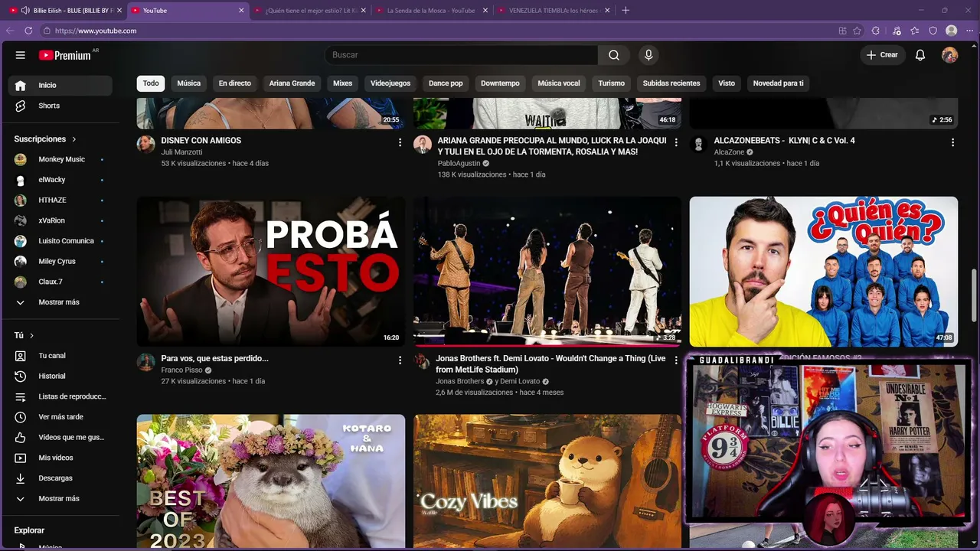Expand the Suscripciones section chevron
This screenshot has height=551, width=980.
pos(74,139)
